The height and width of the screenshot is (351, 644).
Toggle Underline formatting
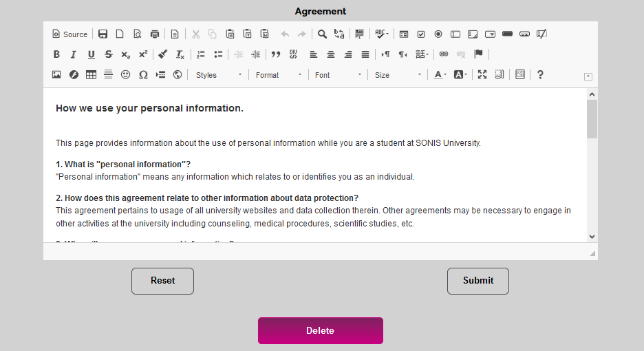pyautogui.click(x=92, y=54)
